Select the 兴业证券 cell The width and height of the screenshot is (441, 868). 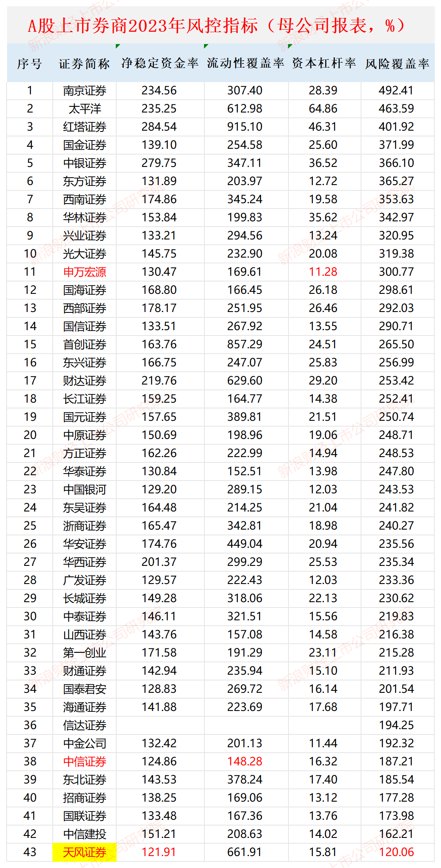[84, 236]
